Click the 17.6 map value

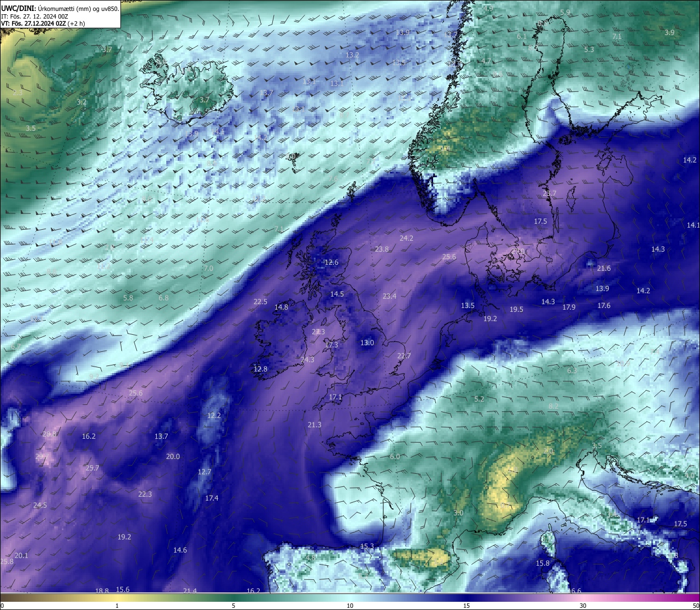[x=604, y=306]
